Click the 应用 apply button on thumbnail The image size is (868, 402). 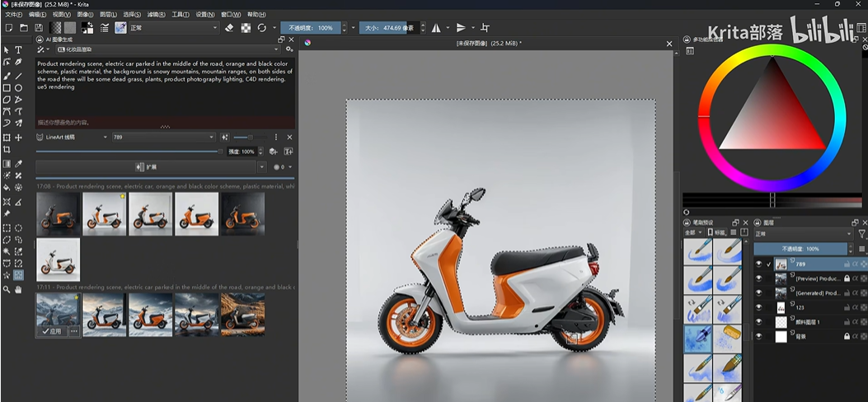click(x=52, y=330)
